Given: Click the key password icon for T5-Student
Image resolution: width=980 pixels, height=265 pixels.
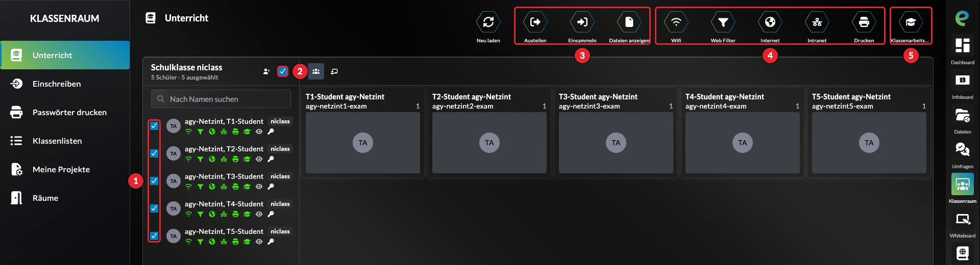Looking at the screenshot, I should coord(271,242).
